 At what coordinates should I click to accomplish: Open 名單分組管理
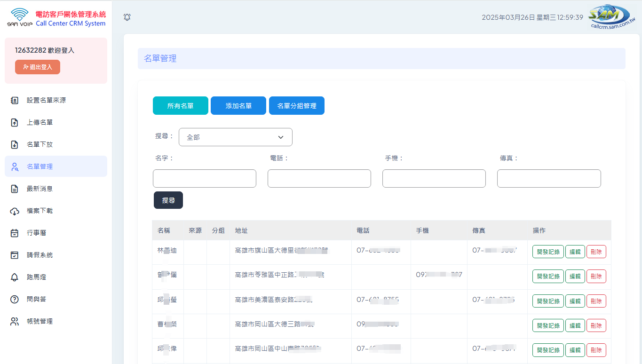pyautogui.click(x=296, y=105)
